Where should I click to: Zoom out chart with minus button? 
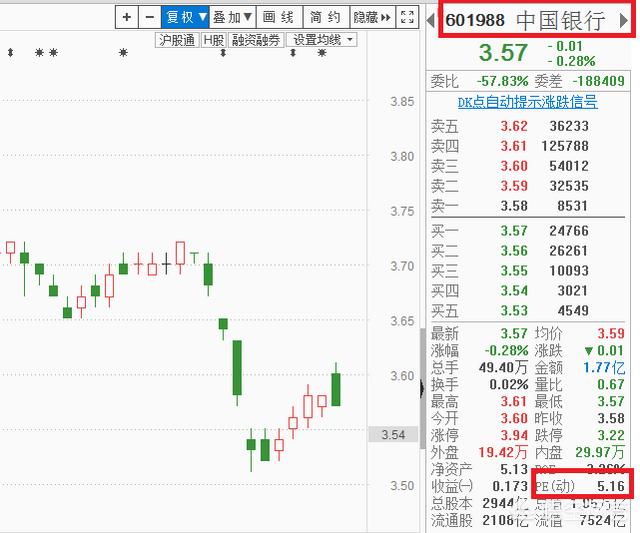pyautogui.click(x=150, y=17)
